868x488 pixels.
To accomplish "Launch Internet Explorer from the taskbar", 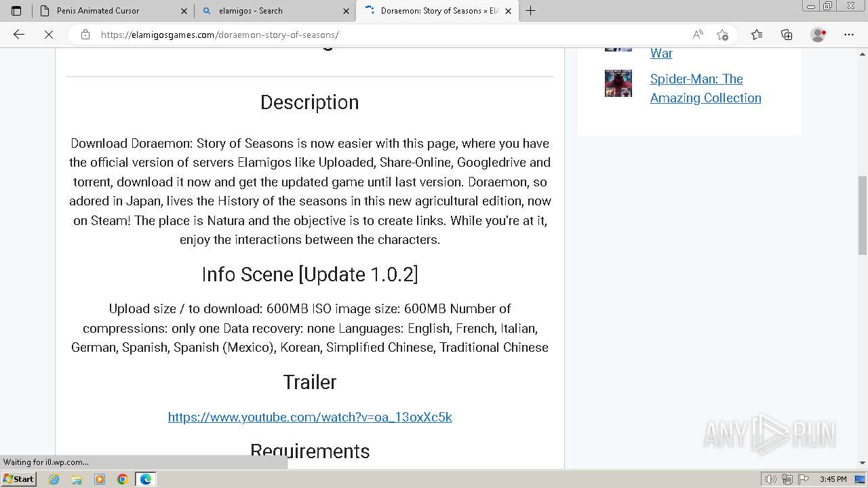I will tap(54, 479).
